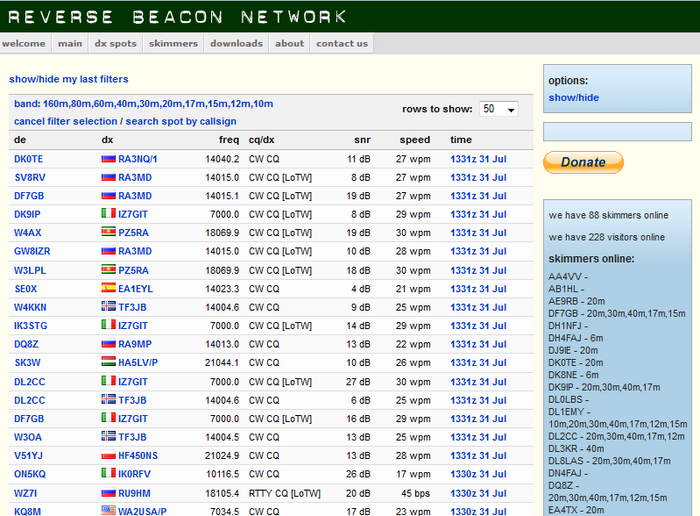The image size is (700, 516).
Task: Click the Iceland flag in the W3OA row
Action: coord(108,436)
